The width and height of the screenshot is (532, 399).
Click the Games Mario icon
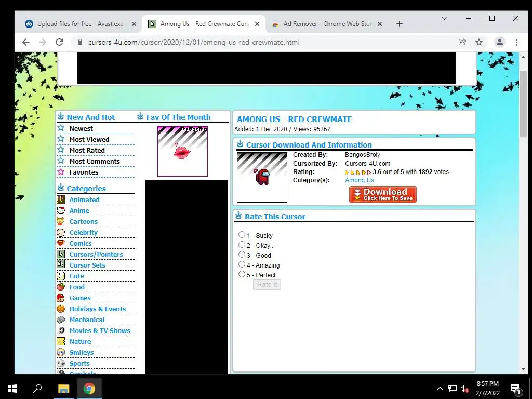[x=61, y=298]
